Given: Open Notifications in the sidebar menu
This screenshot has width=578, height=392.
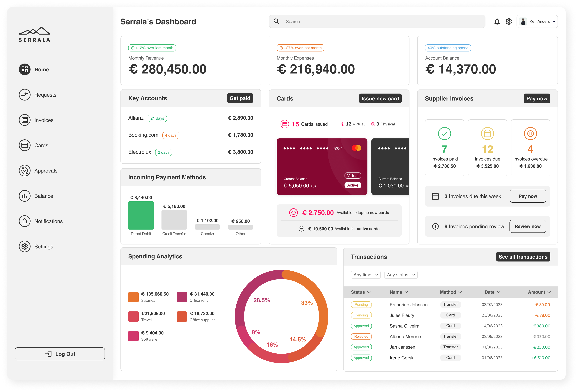Looking at the screenshot, I should (x=48, y=221).
